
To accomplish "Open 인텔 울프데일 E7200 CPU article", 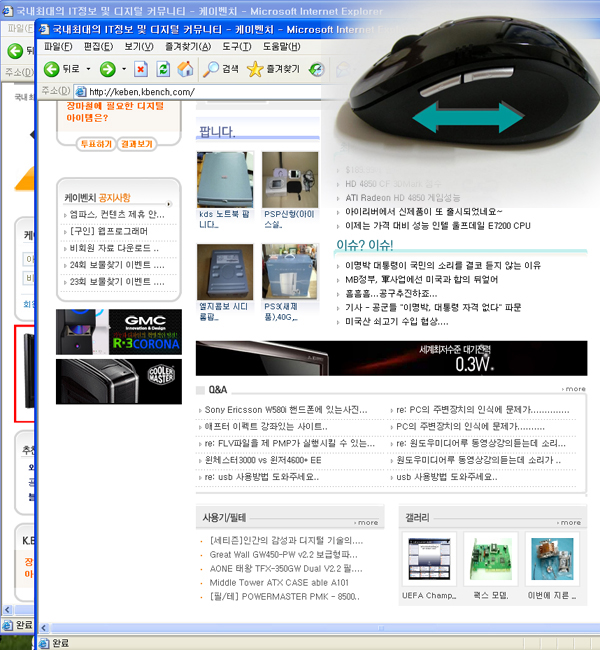I will point(437,226).
